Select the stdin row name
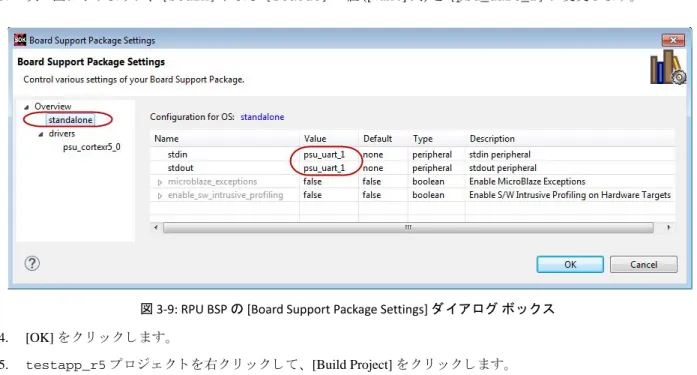Screen dimensions: 697x375 [177, 155]
